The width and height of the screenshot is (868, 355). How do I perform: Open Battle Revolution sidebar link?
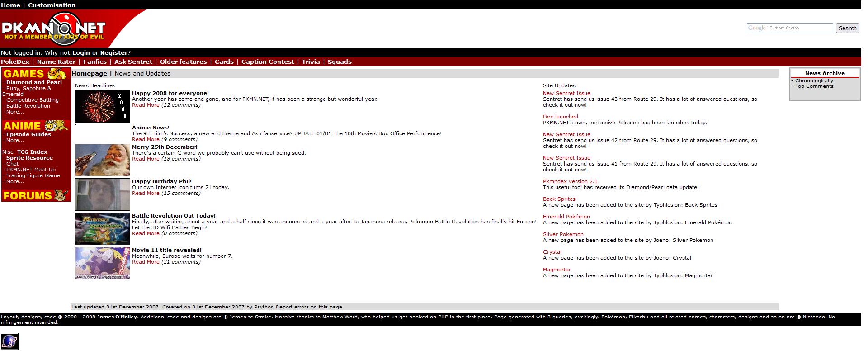click(x=28, y=106)
